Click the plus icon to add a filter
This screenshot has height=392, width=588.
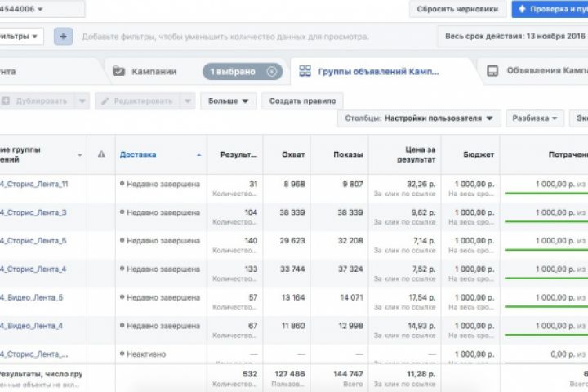(x=64, y=37)
